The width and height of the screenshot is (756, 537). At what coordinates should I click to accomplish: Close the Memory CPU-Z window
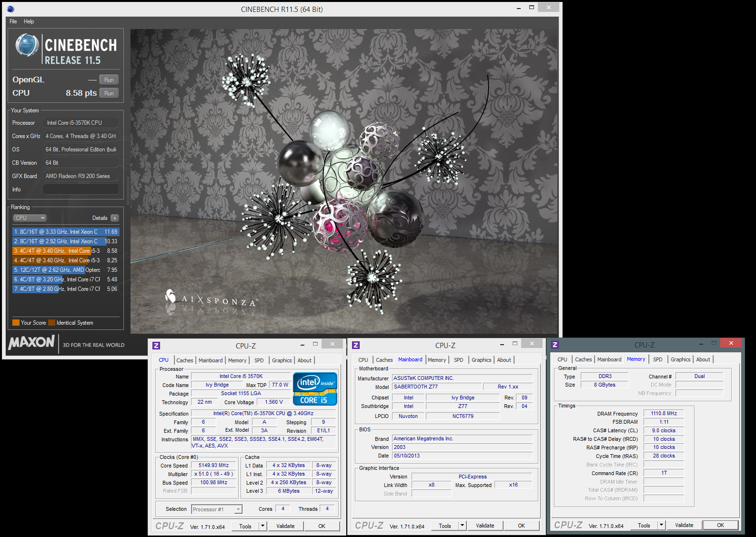731,343
